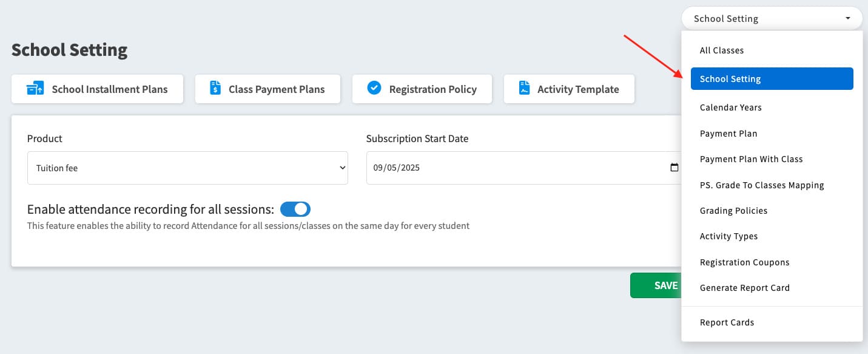The height and width of the screenshot is (354, 868).
Task: Collapse the School Setting dropdown at top
Action: 772,18
